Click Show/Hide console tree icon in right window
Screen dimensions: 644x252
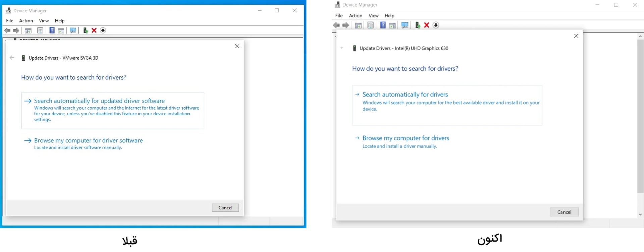tap(358, 25)
